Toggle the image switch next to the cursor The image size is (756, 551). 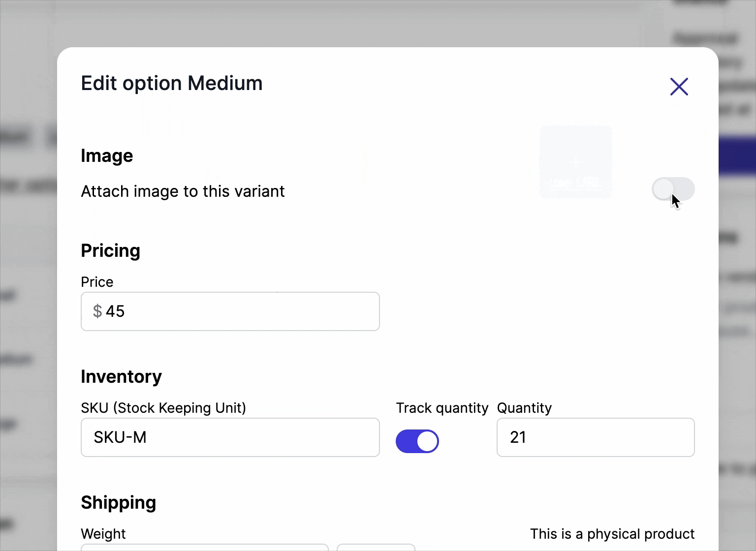tap(673, 189)
